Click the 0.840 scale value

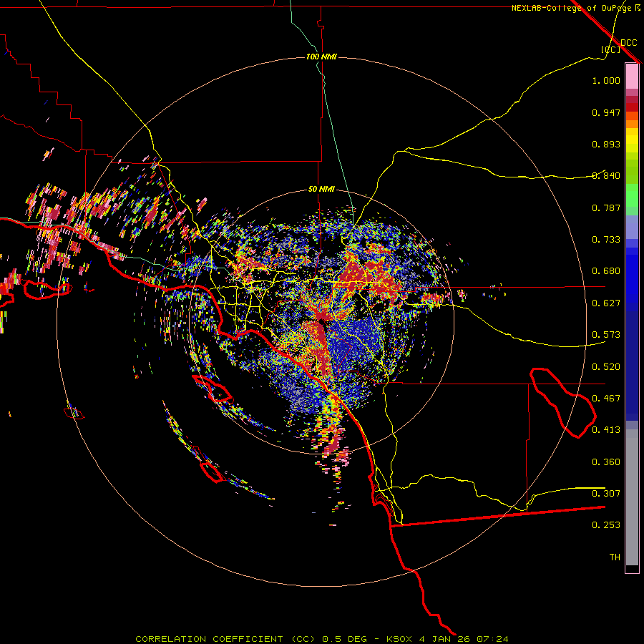pyautogui.click(x=606, y=176)
